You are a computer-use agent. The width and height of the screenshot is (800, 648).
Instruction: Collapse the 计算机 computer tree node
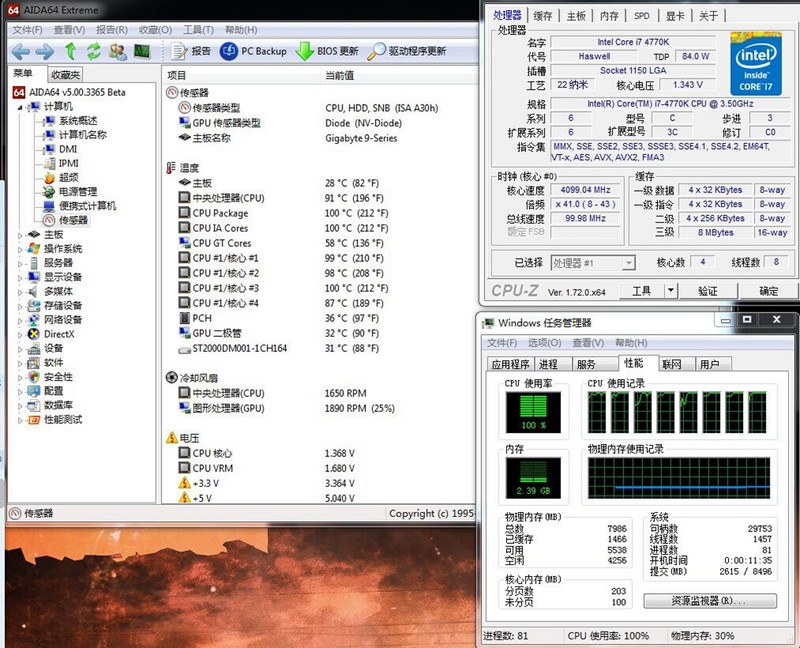pyautogui.click(x=20, y=107)
